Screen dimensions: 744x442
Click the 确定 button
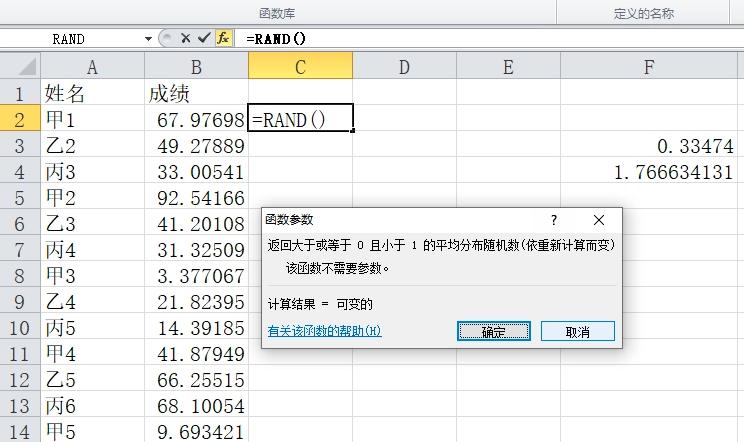pos(493,331)
